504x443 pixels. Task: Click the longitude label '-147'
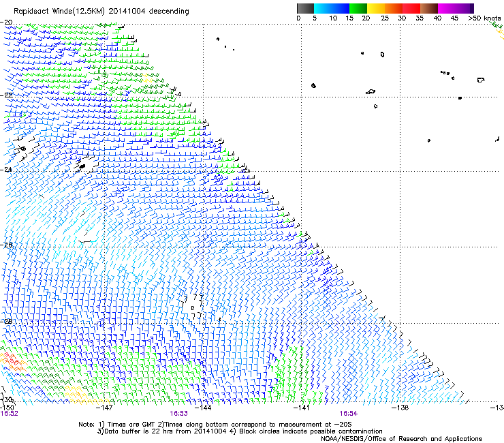click(x=104, y=408)
